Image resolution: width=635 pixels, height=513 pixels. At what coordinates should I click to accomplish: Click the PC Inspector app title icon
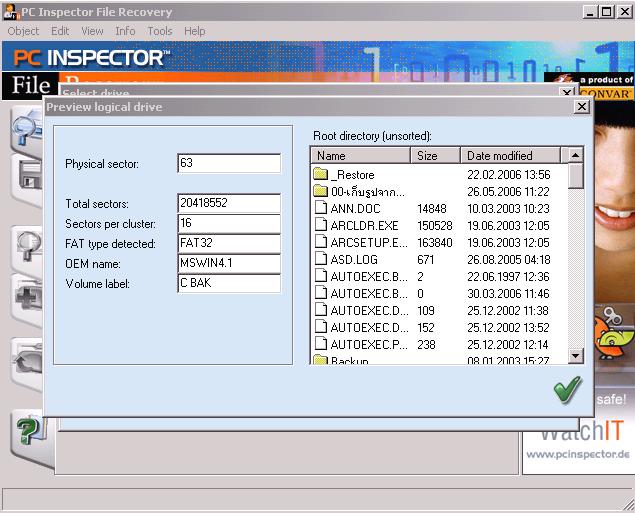(x=11, y=12)
